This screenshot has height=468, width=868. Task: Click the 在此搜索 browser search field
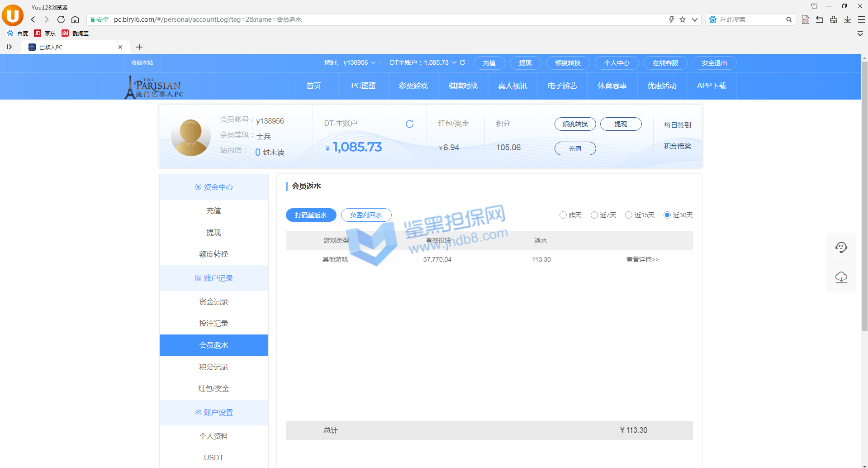[751, 19]
